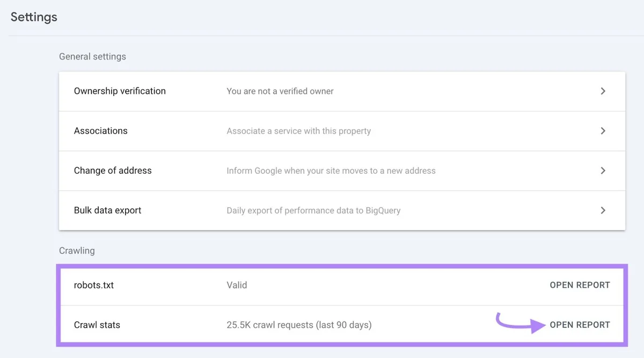The width and height of the screenshot is (644, 358).
Task: Click 'Inform Google when your site moves' description
Action: click(331, 171)
